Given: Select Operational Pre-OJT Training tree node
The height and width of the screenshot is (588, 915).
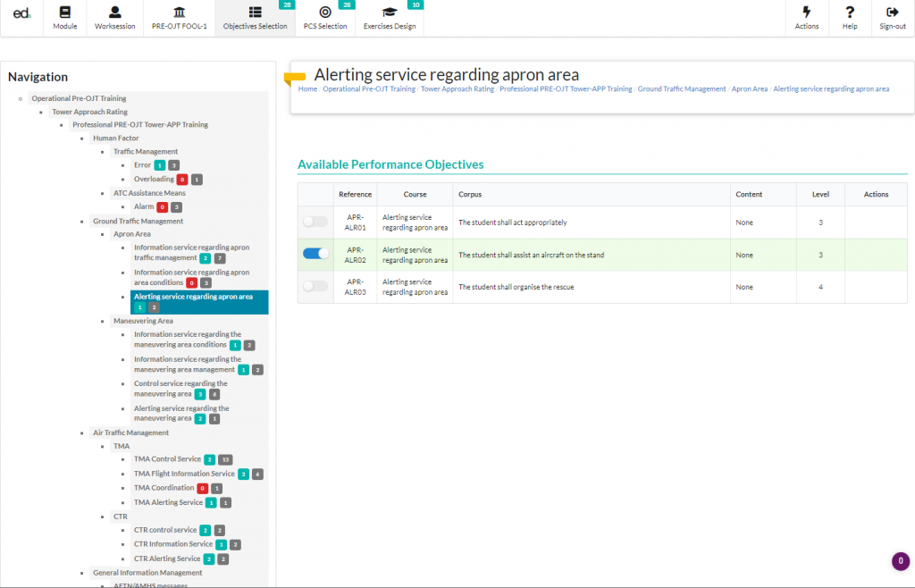Looking at the screenshot, I should pyautogui.click(x=79, y=98).
